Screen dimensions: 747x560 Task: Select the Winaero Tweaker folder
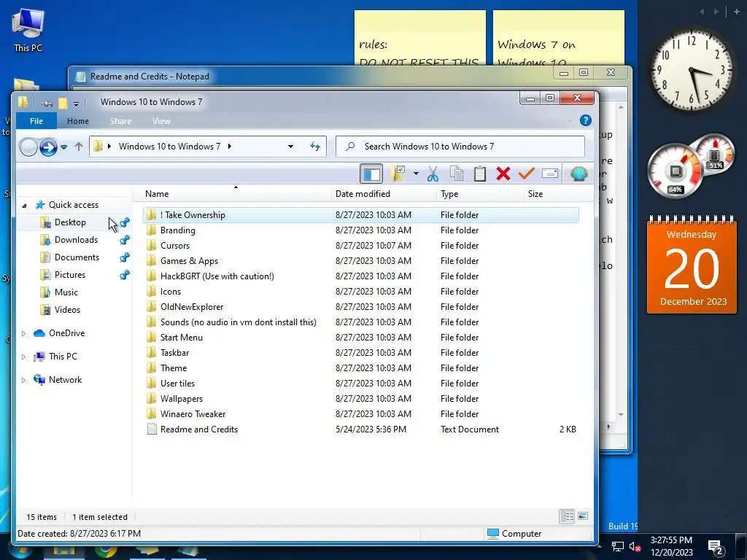click(193, 414)
